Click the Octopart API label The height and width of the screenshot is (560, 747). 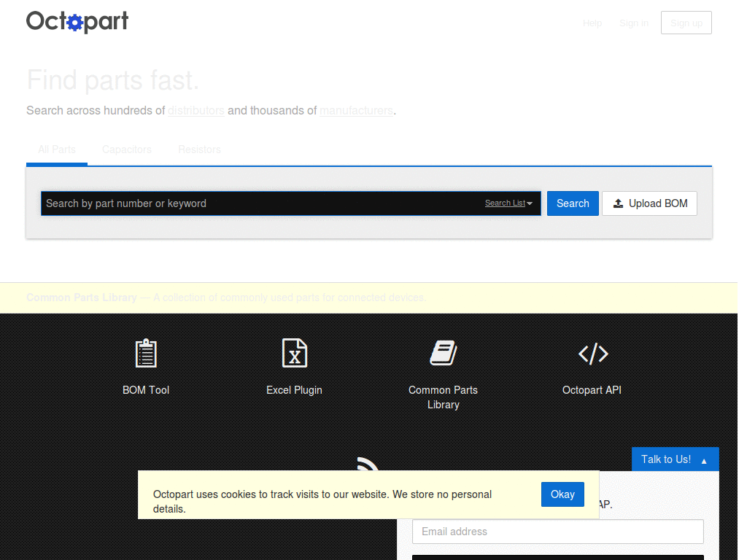[592, 390]
